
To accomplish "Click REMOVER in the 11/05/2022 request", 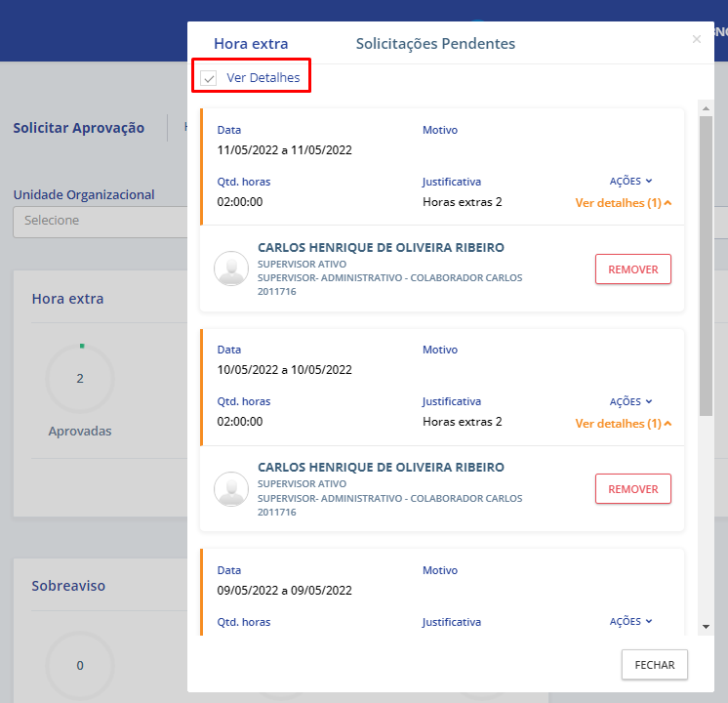I will [x=632, y=269].
